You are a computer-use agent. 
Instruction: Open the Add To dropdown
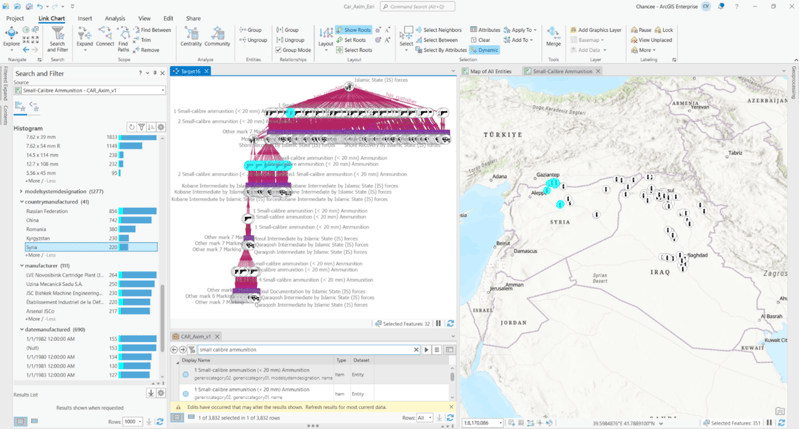(x=518, y=40)
